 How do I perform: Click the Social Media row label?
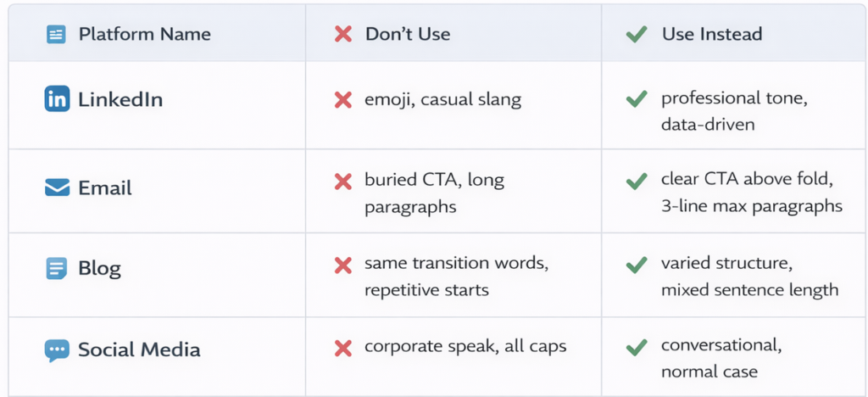tap(139, 349)
